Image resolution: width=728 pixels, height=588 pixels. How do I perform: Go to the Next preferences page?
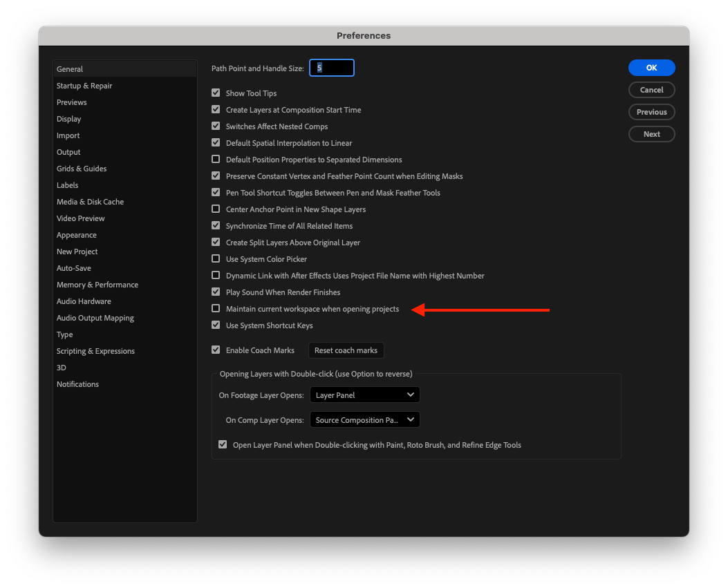tap(651, 134)
